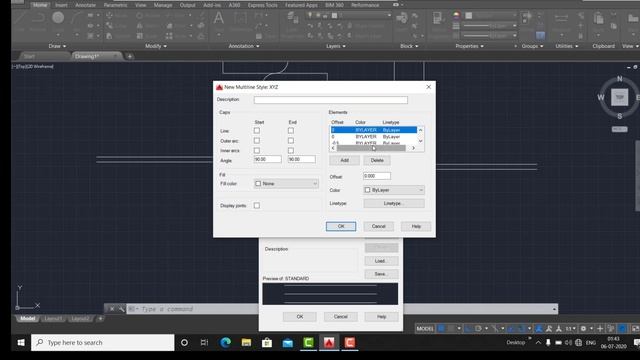Open Layer Properties manager icon
This screenshot has width=640, height=360.
pyautogui.click(x=292, y=17)
